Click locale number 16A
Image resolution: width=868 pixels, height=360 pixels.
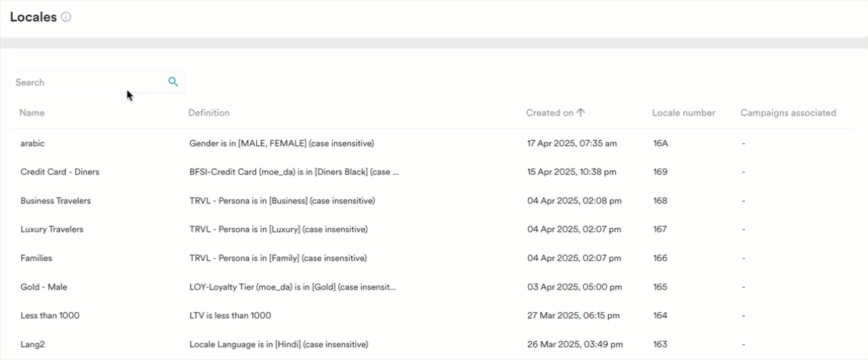click(x=661, y=143)
